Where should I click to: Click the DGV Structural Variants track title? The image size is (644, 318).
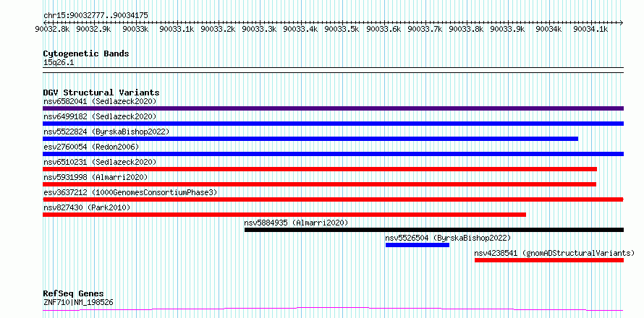click(101, 93)
